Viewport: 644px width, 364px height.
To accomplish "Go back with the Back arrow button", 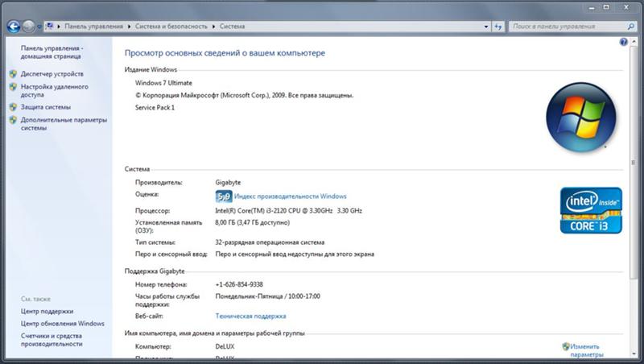I will [x=13, y=27].
